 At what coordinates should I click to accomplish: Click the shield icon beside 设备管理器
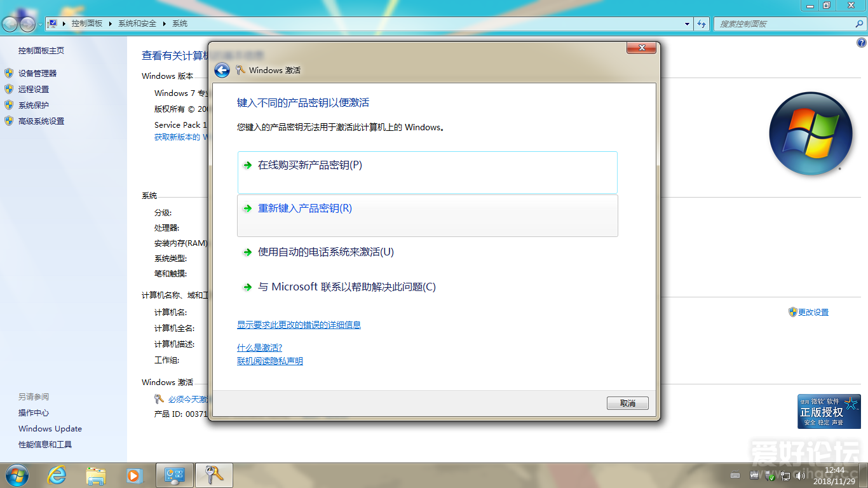click(9, 73)
